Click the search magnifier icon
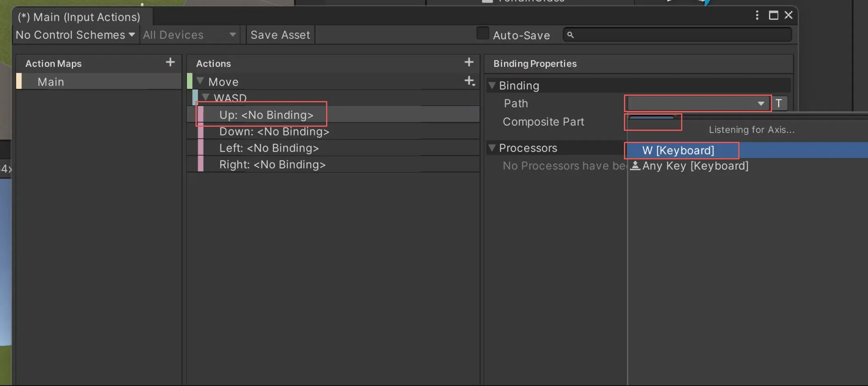The height and width of the screenshot is (386, 868). (571, 35)
